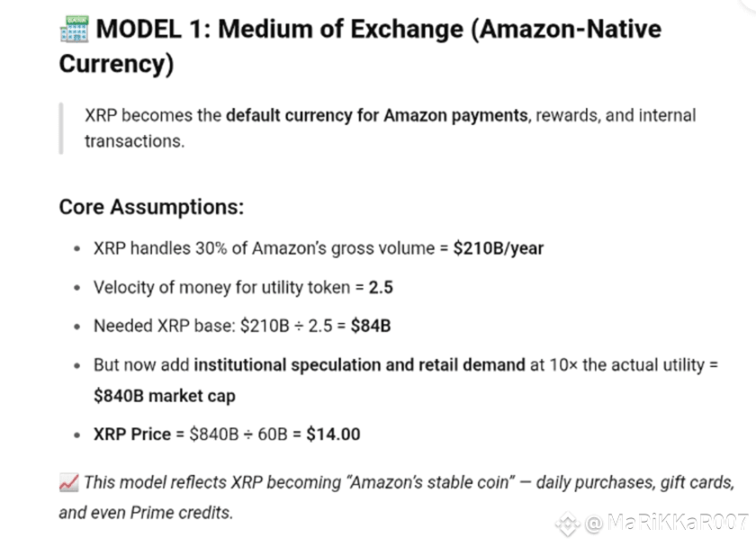Click the Core Assumptions heading
This screenshot has height=547, width=756.
[x=151, y=207]
